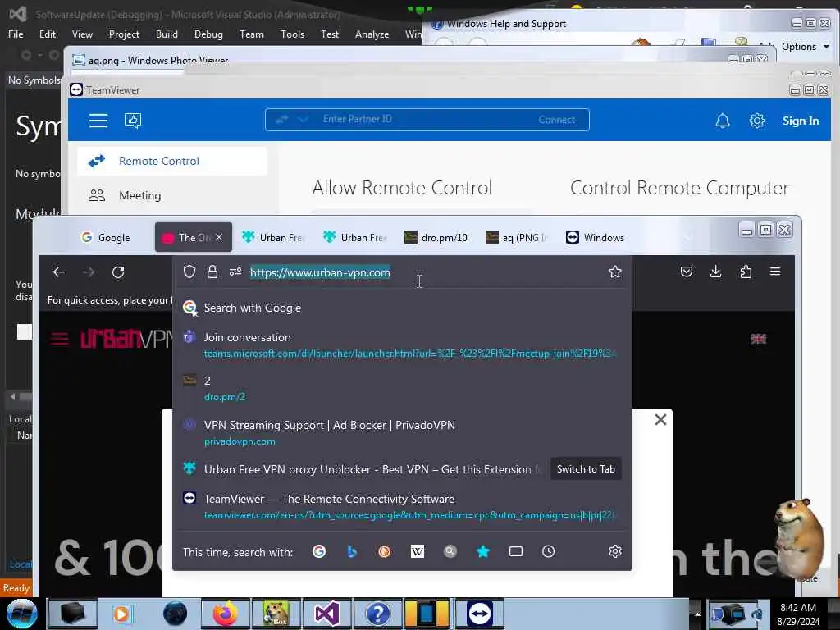Go forward in Firefox
Screen dimensions: 840x630
pos(89,272)
